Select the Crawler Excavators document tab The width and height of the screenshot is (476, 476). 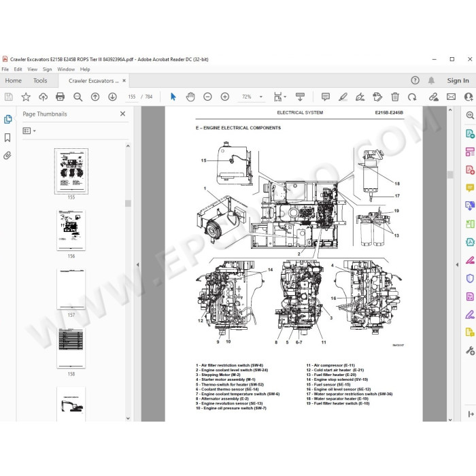coord(93,81)
